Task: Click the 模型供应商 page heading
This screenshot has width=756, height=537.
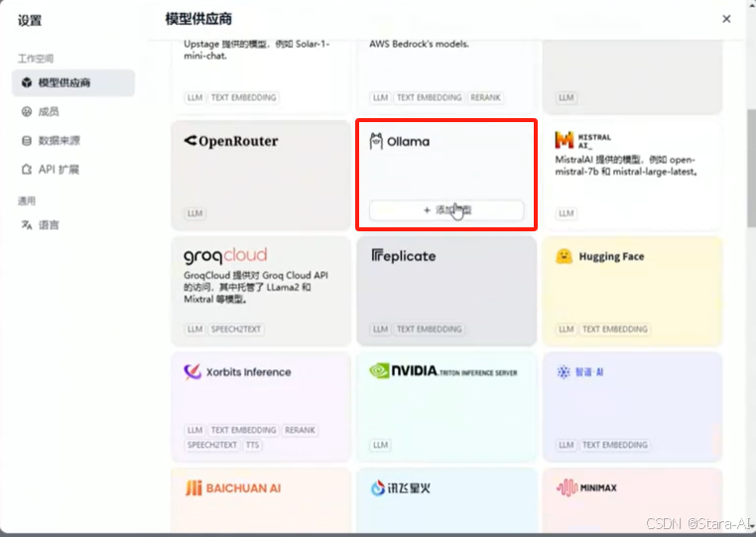Action: (198, 19)
